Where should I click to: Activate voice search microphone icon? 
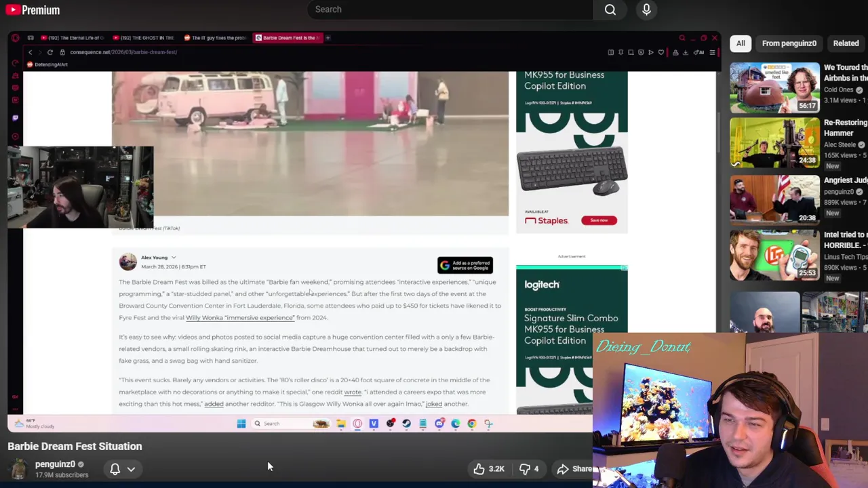coord(646,9)
